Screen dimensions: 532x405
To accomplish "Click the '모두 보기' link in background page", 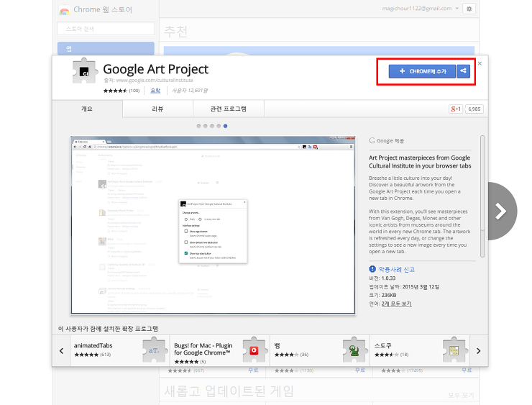I will (x=461, y=395).
